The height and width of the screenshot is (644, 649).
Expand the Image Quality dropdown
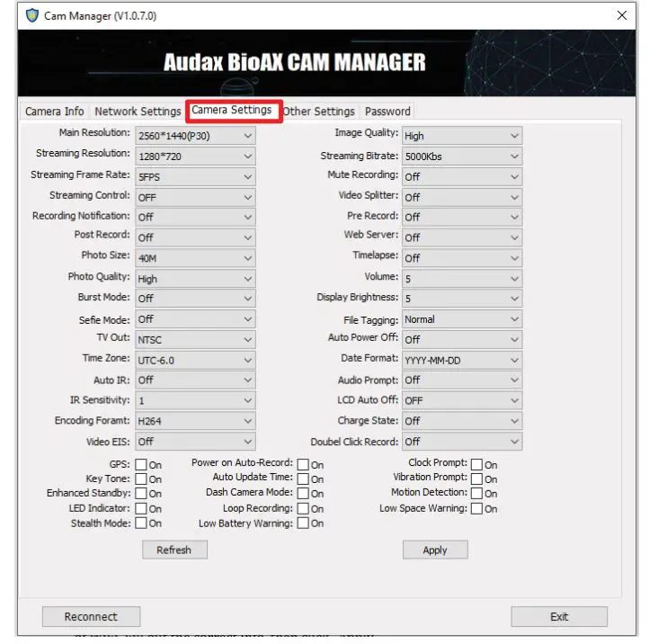[x=462, y=136]
